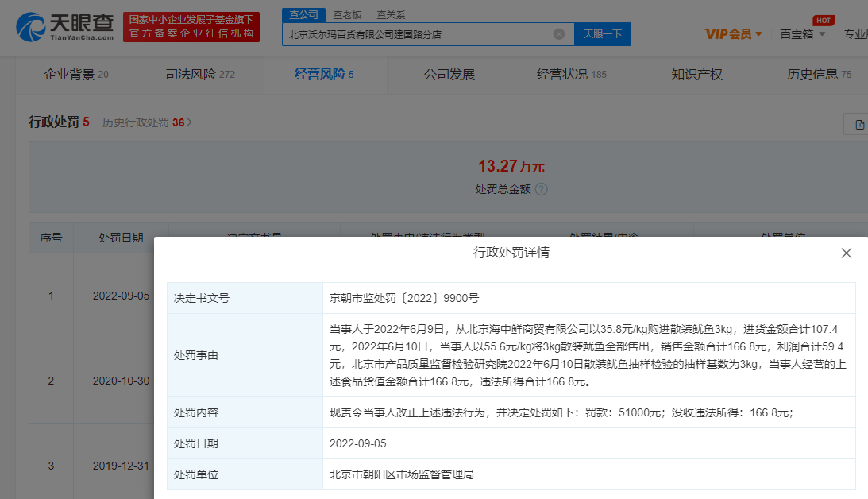Click the company name search input field

pos(417,34)
